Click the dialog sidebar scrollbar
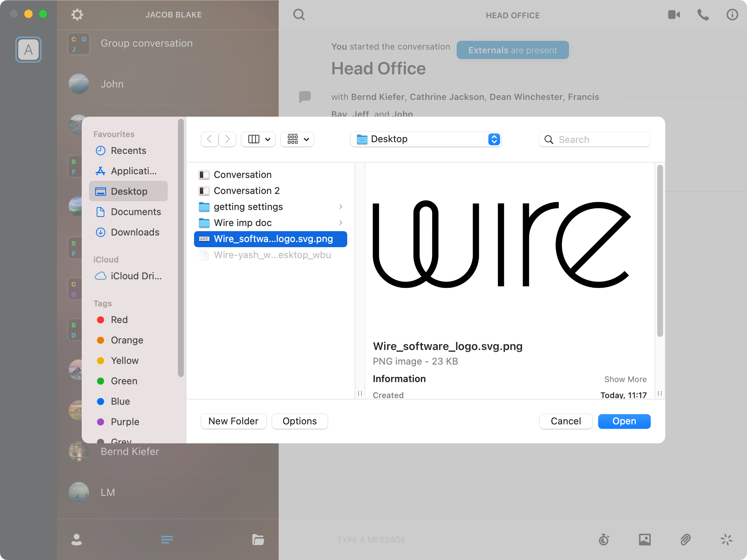The width and height of the screenshot is (747, 560). tap(181, 248)
